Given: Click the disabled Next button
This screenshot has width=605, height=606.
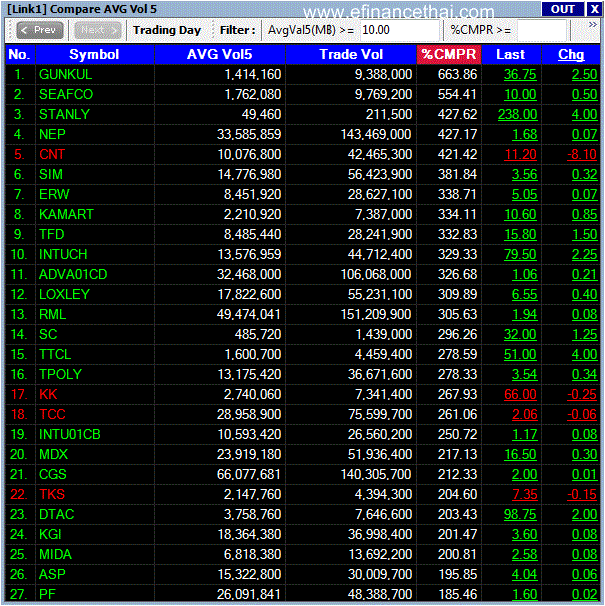Looking at the screenshot, I should [98, 30].
